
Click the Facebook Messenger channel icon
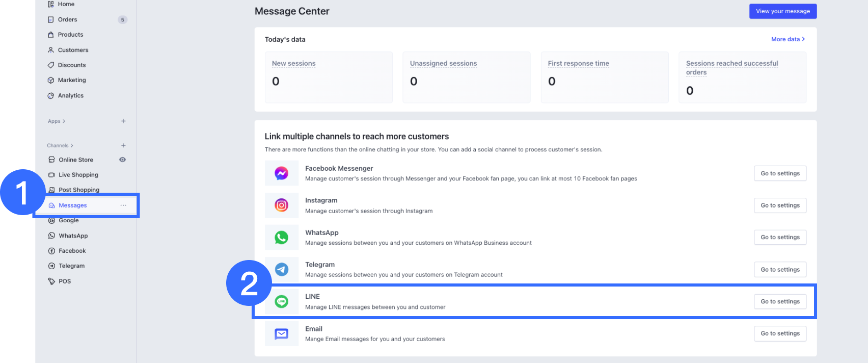click(281, 173)
